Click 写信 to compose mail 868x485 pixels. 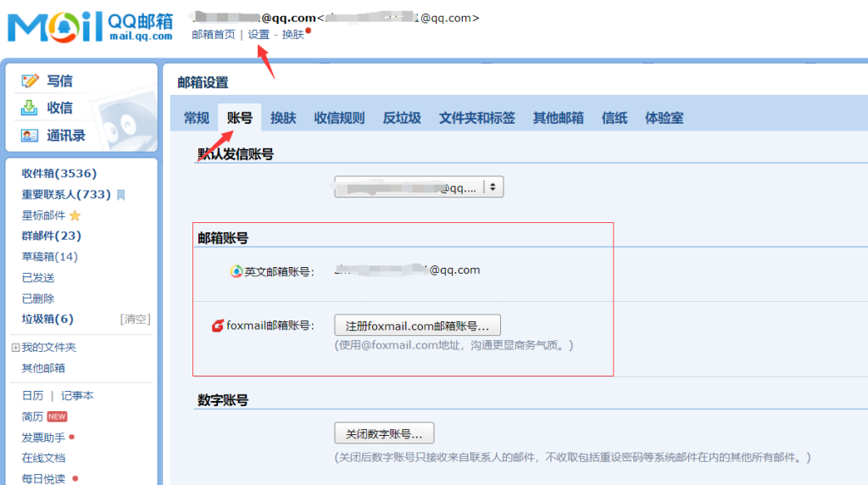tap(60, 81)
